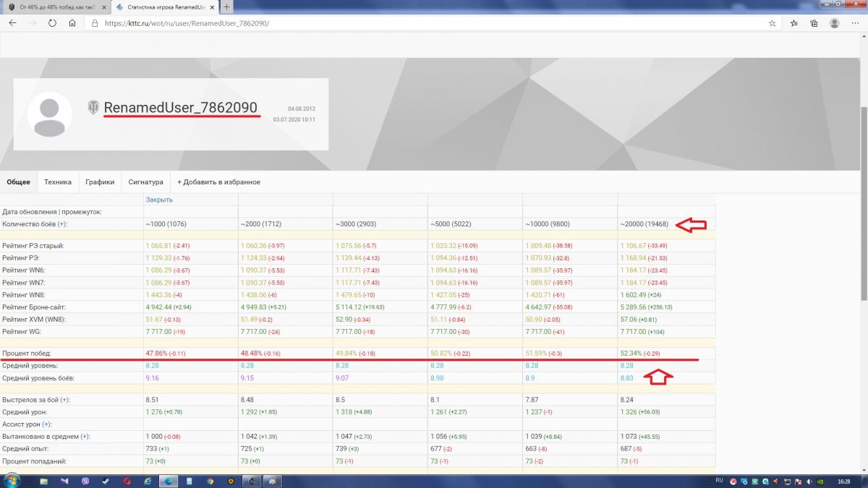Click the player avatar placeholder
Viewport: 868px width, 488px height.
click(x=50, y=114)
